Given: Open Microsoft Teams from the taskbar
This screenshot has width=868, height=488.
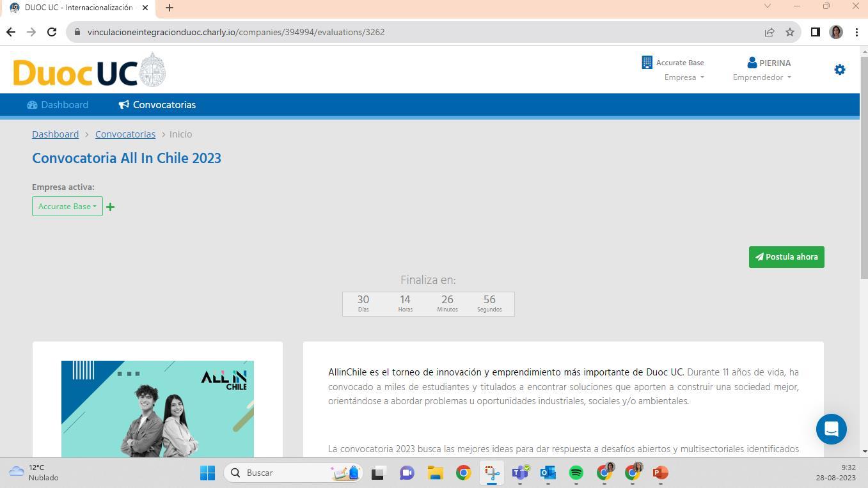Looking at the screenshot, I should tap(520, 473).
